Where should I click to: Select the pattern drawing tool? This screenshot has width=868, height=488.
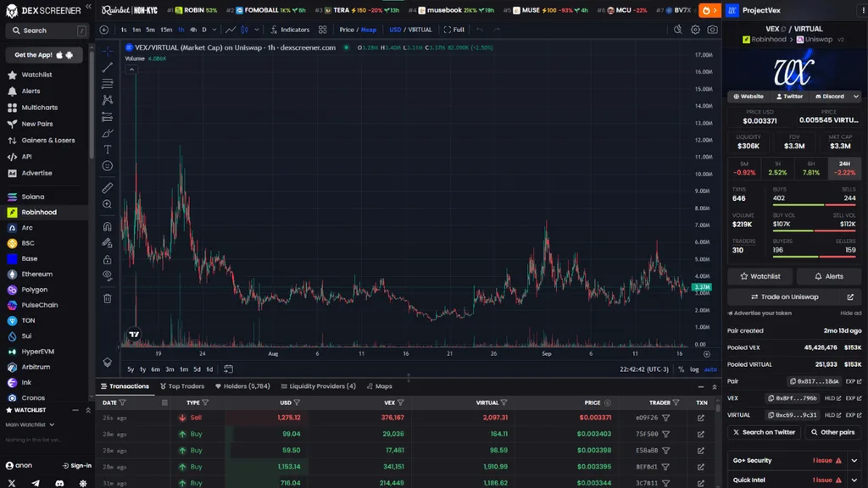(x=108, y=100)
